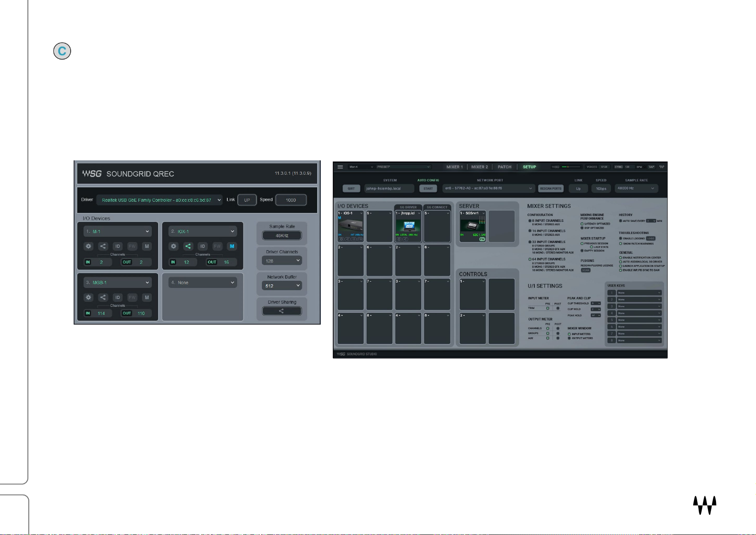Expand the Network Buffer 512 dropdown

[282, 286]
